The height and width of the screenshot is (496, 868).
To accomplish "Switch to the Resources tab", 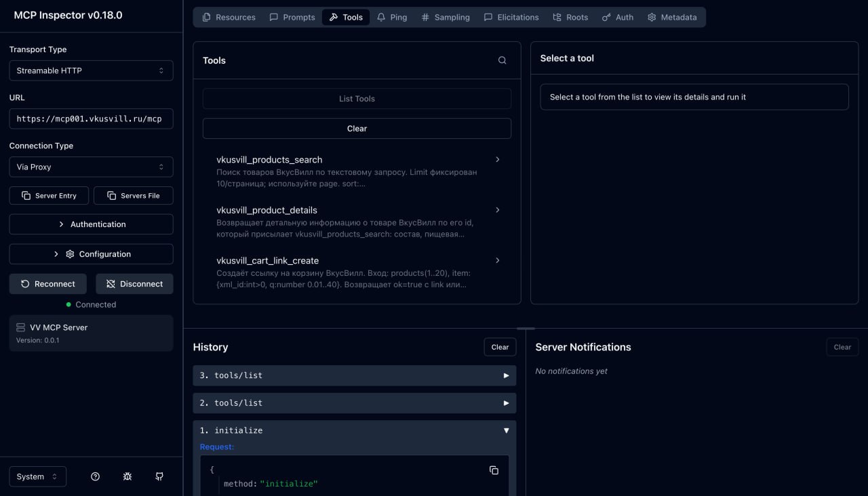I will point(229,17).
